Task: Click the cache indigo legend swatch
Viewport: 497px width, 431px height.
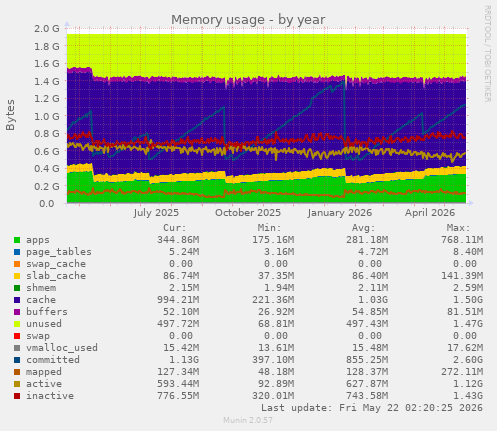Action: [x=17, y=300]
